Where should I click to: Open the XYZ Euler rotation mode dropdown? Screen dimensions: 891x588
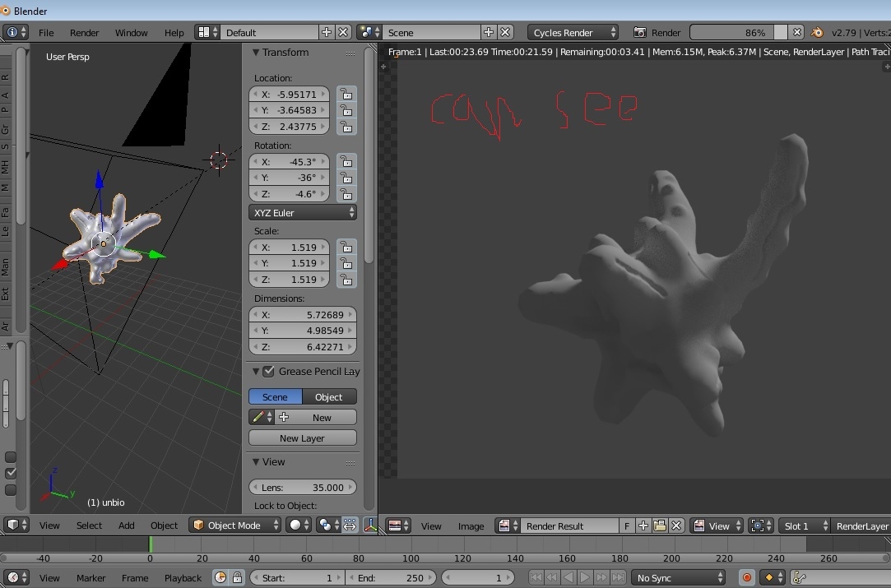click(302, 212)
